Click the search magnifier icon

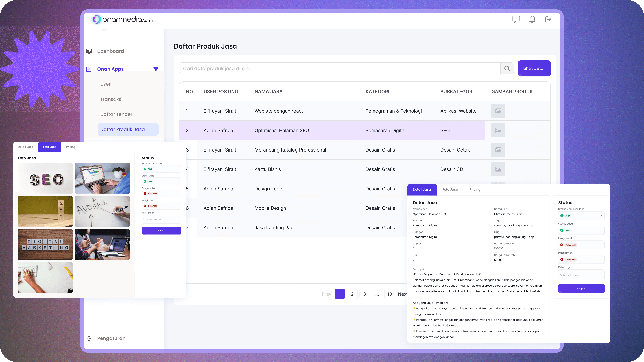(x=507, y=68)
